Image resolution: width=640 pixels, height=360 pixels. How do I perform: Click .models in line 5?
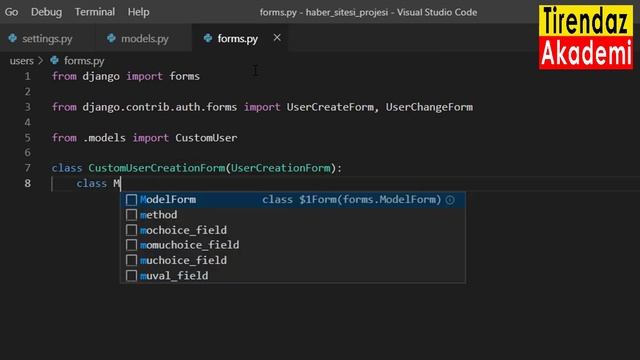(x=104, y=138)
